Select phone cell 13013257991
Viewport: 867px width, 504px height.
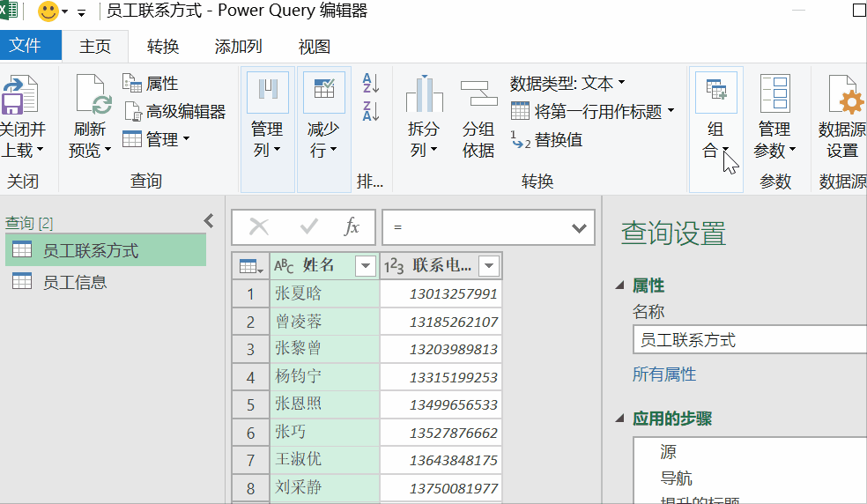click(x=441, y=293)
